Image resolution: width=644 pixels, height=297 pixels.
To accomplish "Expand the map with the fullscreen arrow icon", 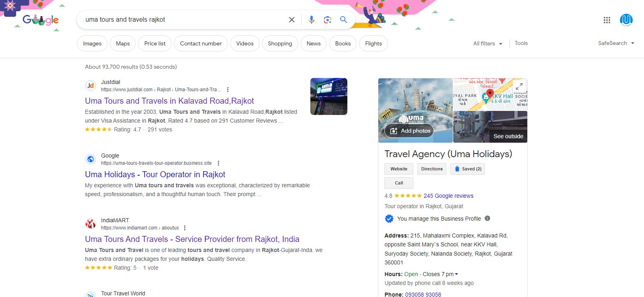I will point(519,86).
